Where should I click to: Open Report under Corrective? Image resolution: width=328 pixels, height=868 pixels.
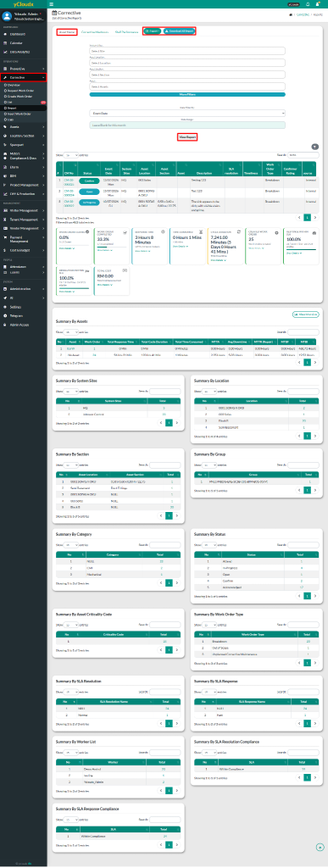(23, 108)
